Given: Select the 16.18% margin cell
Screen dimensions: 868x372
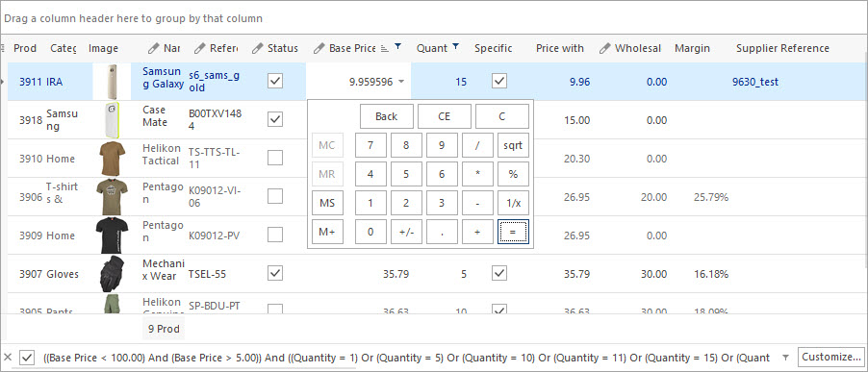Looking at the screenshot, I should (x=711, y=274).
